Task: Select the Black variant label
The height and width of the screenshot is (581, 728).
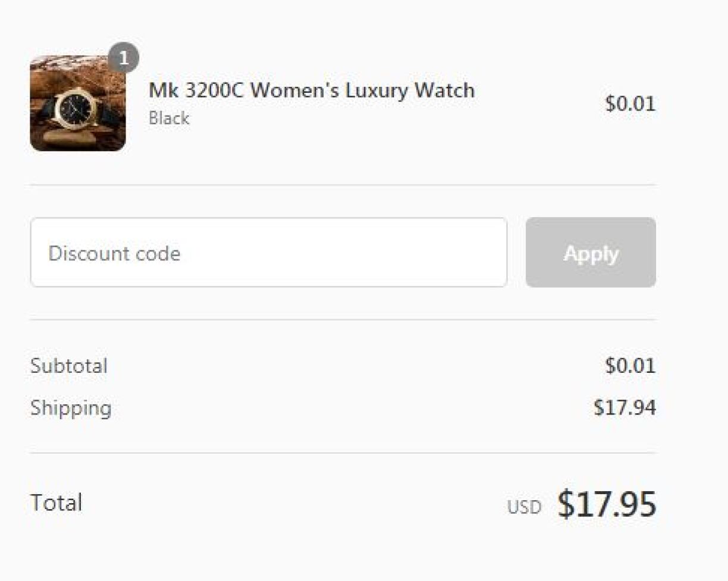Action: (168, 118)
